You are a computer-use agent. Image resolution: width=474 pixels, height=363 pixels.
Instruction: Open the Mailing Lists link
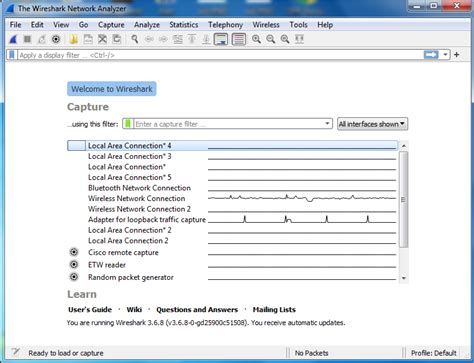[274, 310]
